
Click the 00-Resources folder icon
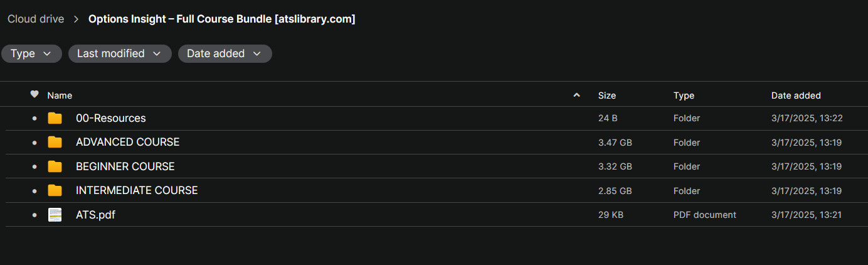55,118
